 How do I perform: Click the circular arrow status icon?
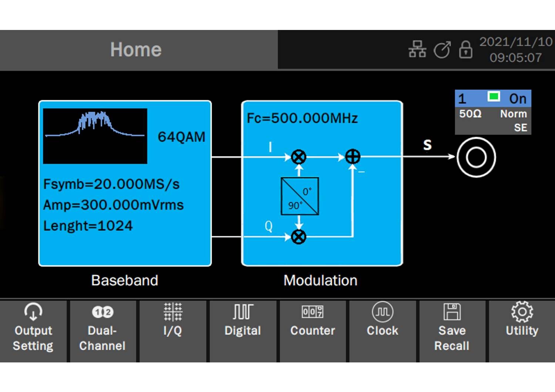(442, 50)
